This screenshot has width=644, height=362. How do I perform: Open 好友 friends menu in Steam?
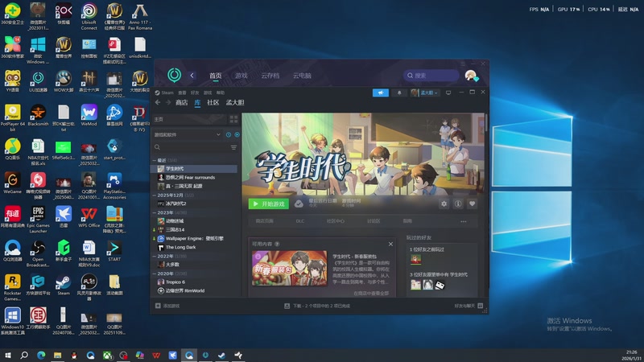(195, 93)
